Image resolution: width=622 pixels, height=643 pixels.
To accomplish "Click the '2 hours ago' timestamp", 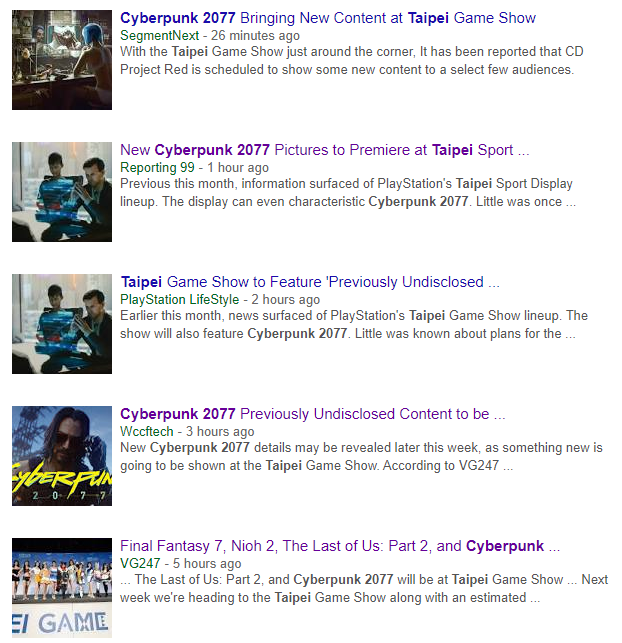I will (x=285, y=300).
